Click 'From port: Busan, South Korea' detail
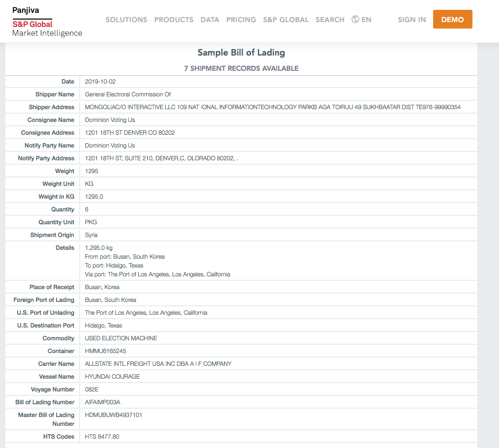Image resolution: width=499 pixels, height=448 pixels. point(125,257)
